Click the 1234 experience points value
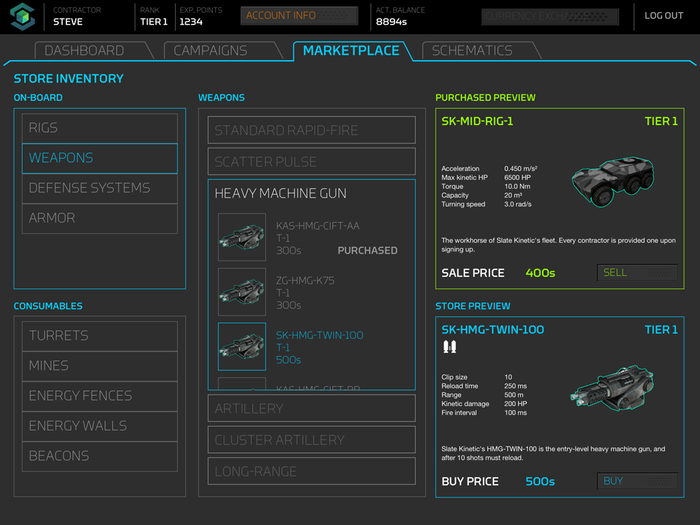The image size is (700, 525). pyautogui.click(x=191, y=21)
